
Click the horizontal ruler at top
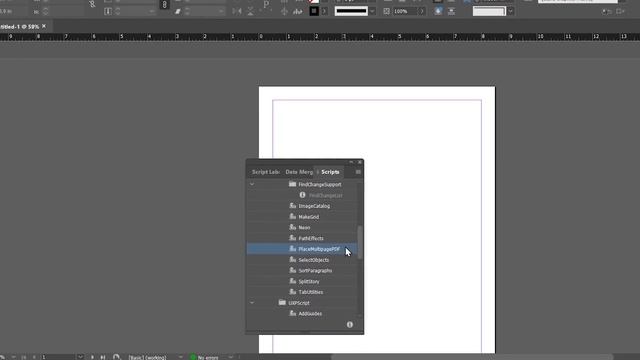pyautogui.click(x=320, y=37)
